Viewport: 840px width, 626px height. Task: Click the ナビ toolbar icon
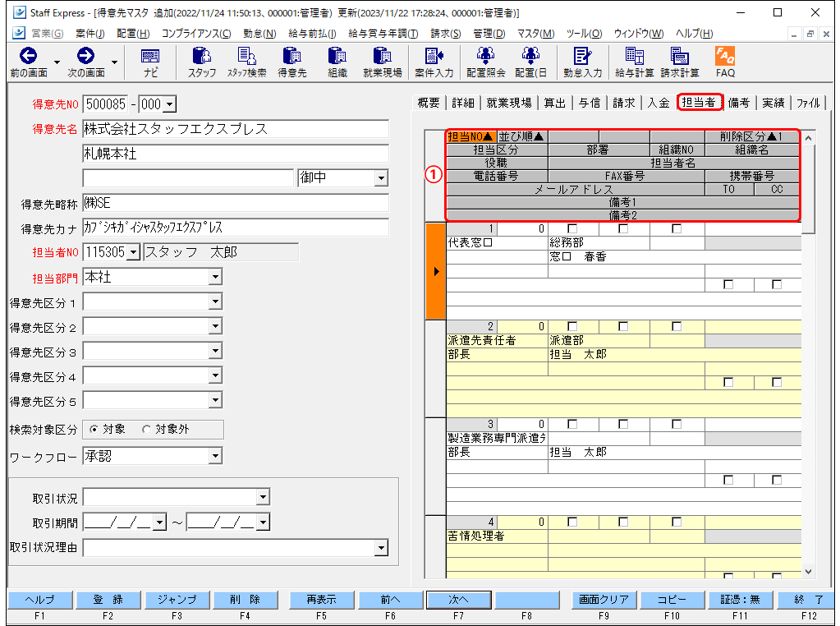150,62
